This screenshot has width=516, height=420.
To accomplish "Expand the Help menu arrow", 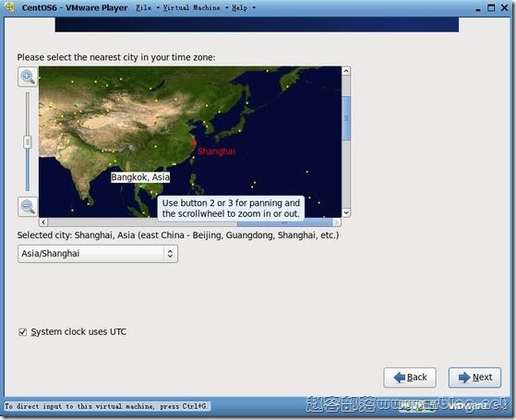I will (x=254, y=7).
